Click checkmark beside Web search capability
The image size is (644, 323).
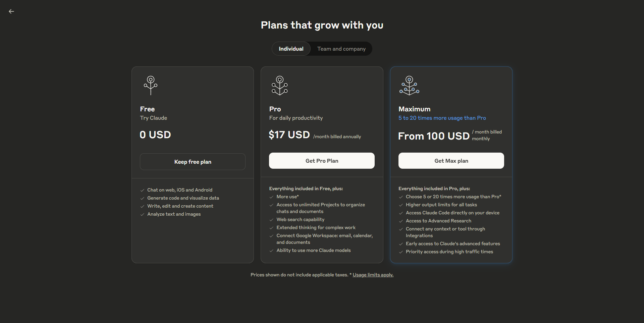tap(271, 220)
